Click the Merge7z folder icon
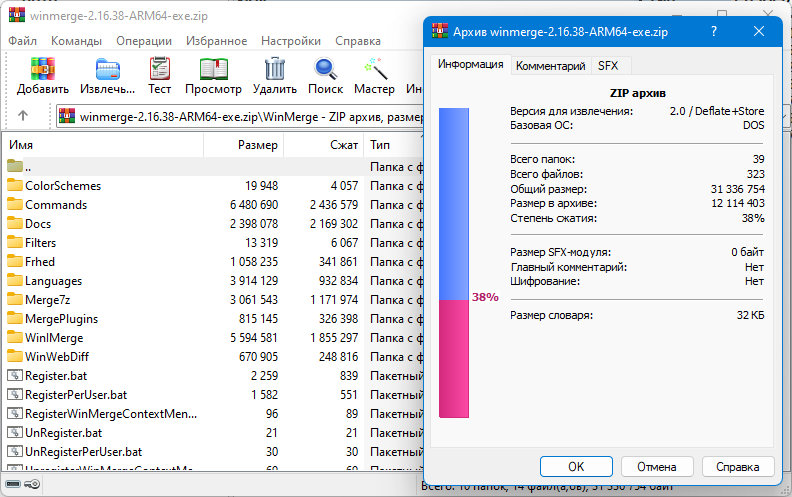792x497 pixels. (15, 300)
